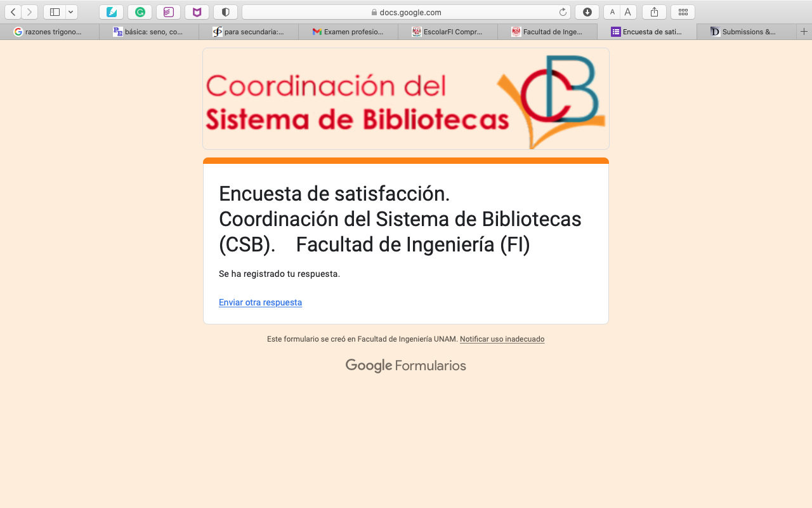Go forward with the Safari forward arrow
This screenshot has width=812, height=508.
click(x=30, y=12)
